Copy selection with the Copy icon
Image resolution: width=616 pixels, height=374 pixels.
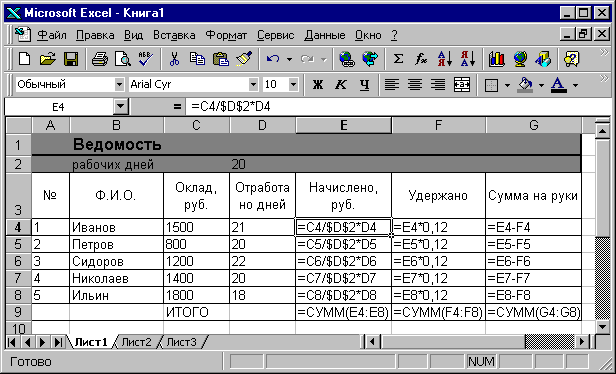point(197,59)
